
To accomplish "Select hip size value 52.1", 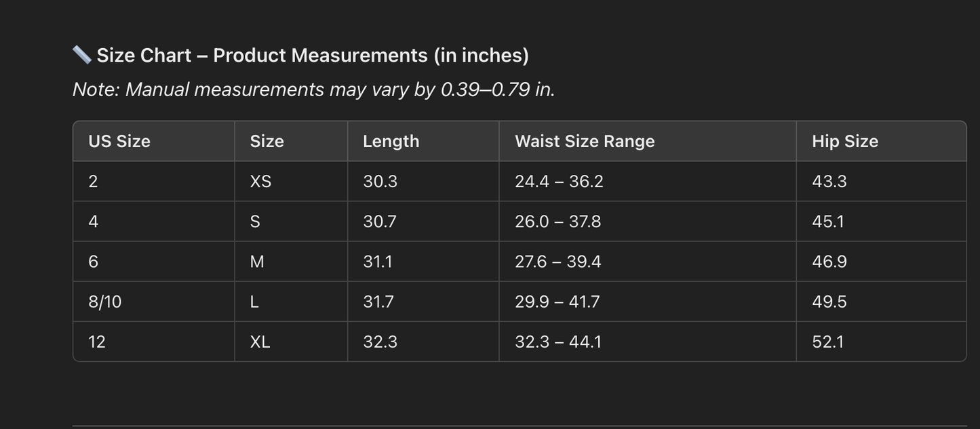I will [828, 342].
